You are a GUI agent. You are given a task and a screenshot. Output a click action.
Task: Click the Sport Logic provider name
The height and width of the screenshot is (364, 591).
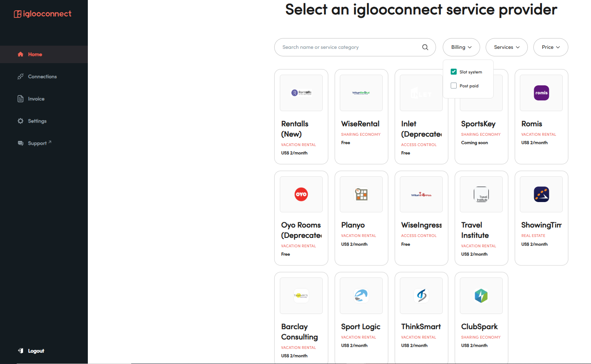pos(361,327)
